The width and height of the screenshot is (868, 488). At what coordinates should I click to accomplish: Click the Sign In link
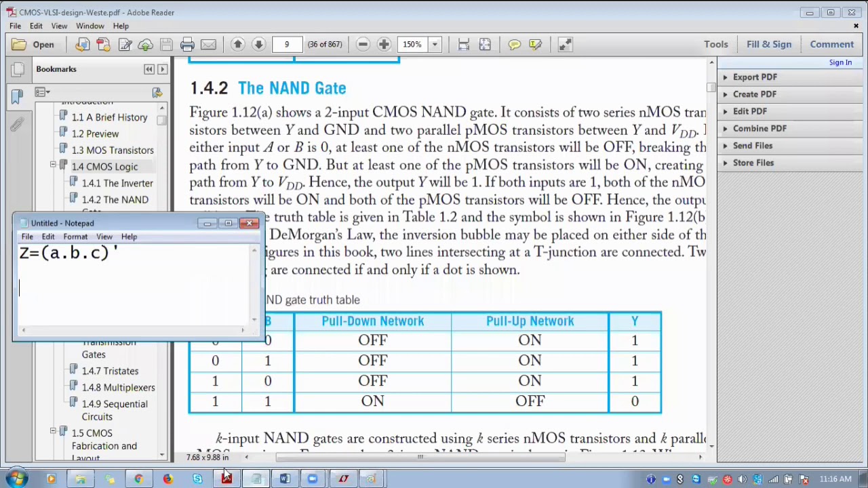click(x=840, y=62)
